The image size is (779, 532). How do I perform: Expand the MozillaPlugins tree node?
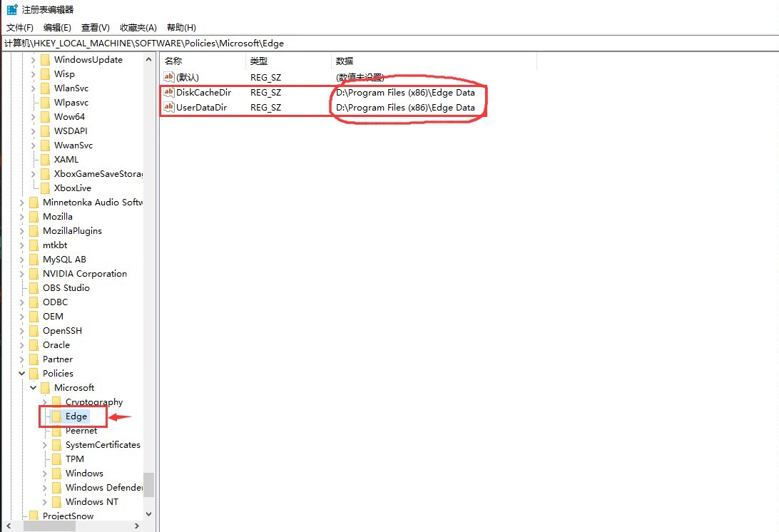point(22,231)
